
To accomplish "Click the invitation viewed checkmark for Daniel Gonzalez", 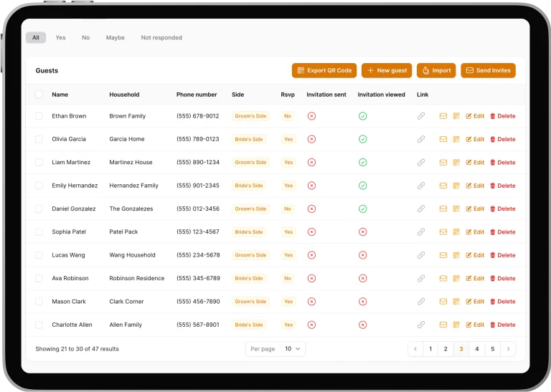I will coord(362,209).
